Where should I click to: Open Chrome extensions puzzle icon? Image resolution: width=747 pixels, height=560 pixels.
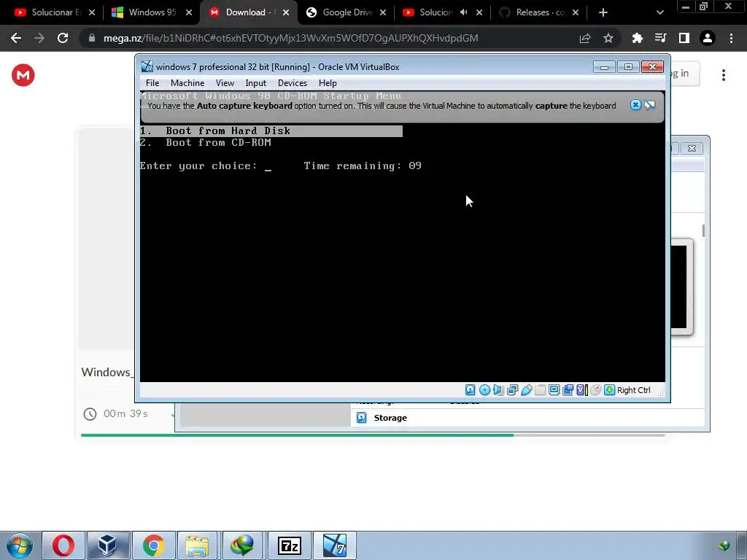point(638,38)
